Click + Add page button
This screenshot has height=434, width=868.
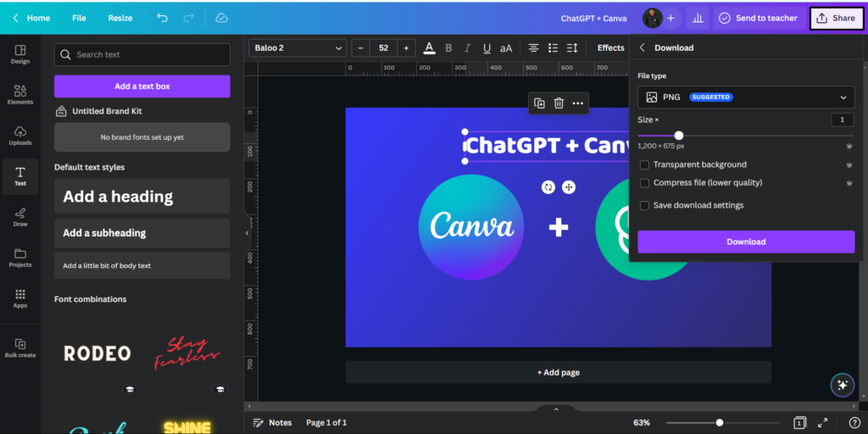pos(558,373)
